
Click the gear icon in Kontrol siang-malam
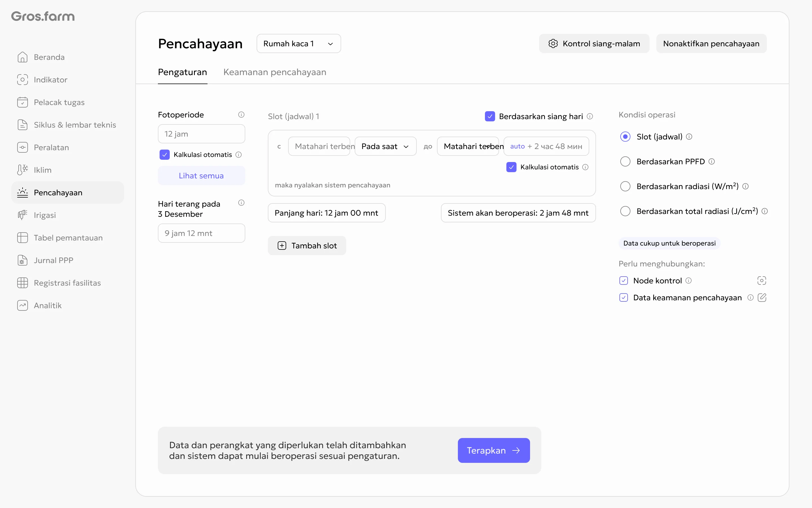tap(553, 44)
